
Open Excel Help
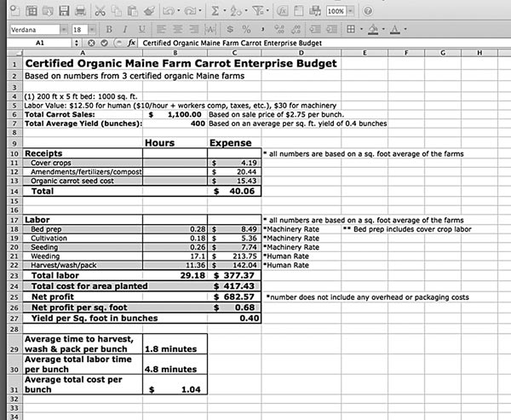tap(368, 11)
